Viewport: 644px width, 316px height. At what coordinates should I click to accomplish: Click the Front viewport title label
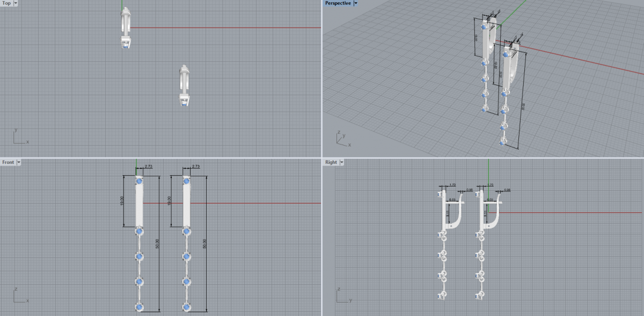click(8, 162)
